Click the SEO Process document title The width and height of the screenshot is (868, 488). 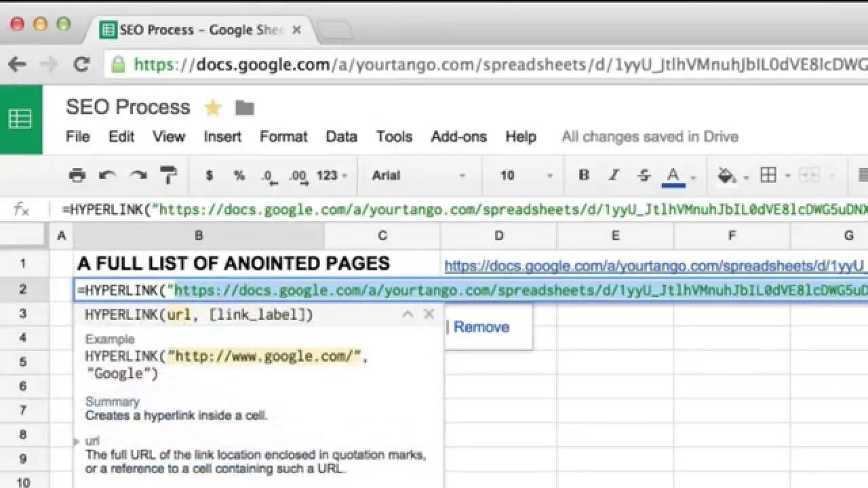127,107
